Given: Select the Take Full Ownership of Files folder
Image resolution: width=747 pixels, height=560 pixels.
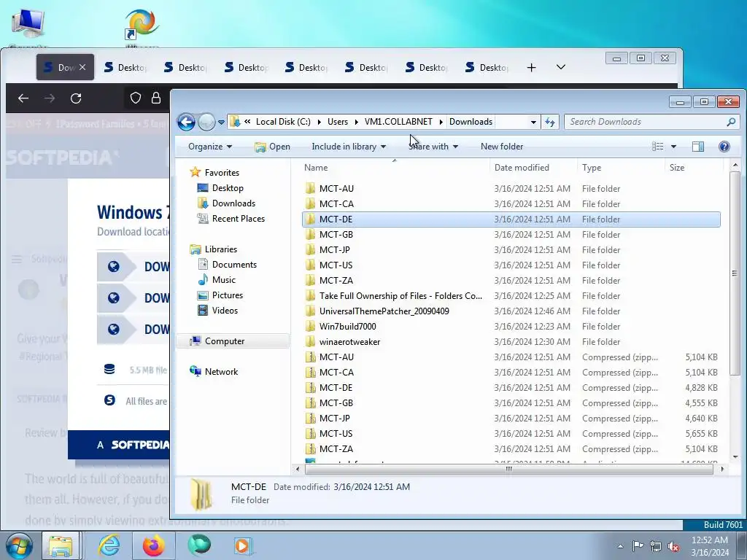Looking at the screenshot, I should coord(400,296).
